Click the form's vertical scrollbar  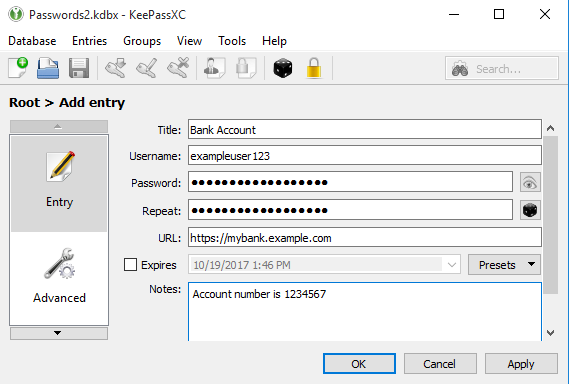point(550,215)
